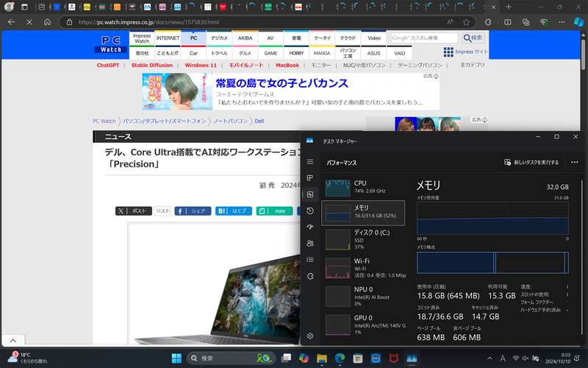The image size is (588, 368).
Task: Click the memory usage graph
Action: [492, 218]
